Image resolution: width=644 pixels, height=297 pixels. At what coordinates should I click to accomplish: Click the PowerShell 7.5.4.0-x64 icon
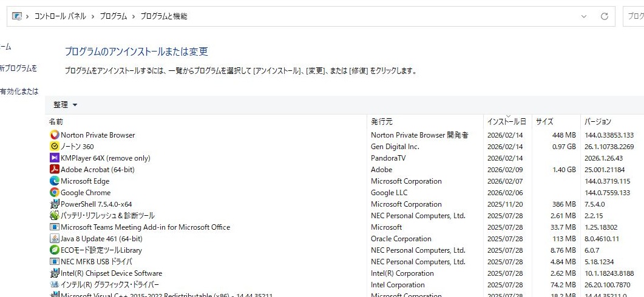[x=55, y=204]
